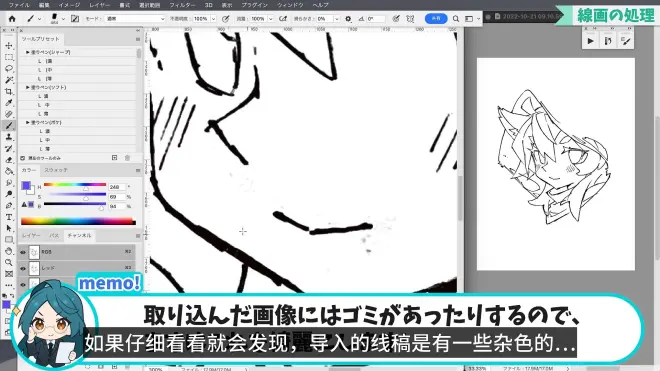Select the Move tool in the toolbar
The width and height of the screenshot is (660, 371).
click(9, 45)
